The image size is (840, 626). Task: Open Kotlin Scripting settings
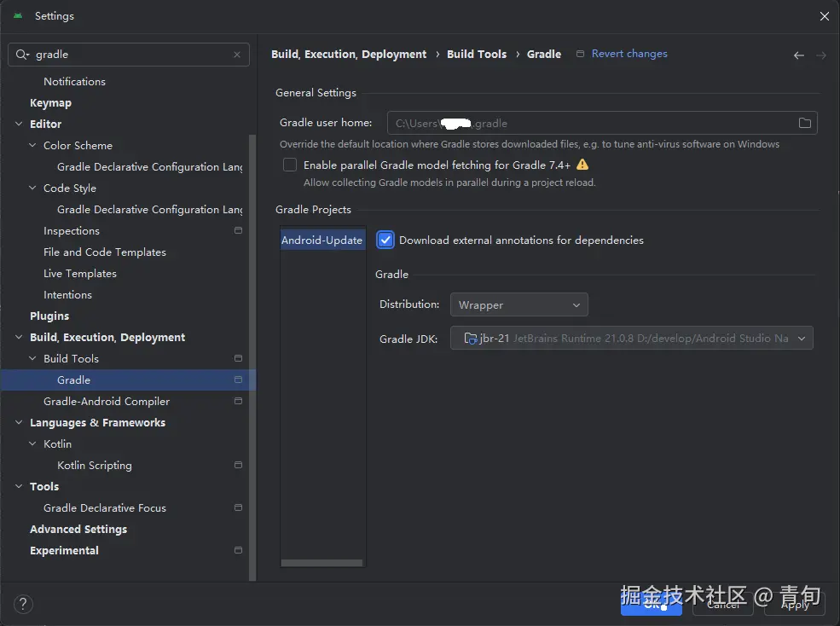(x=95, y=465)
